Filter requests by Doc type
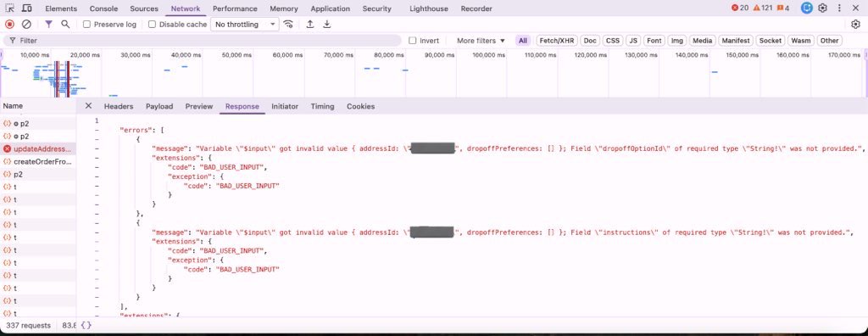 point(590,41)
